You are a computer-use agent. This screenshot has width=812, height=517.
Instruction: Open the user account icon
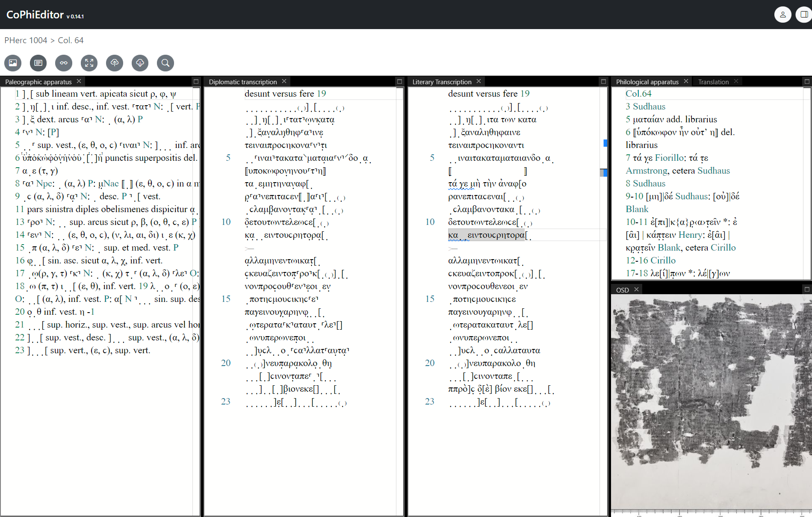point(783,14)
